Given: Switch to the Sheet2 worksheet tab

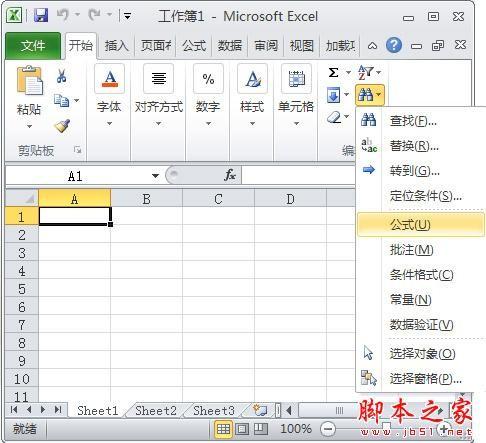Looking at the screenshot, I should pos(156,410).
